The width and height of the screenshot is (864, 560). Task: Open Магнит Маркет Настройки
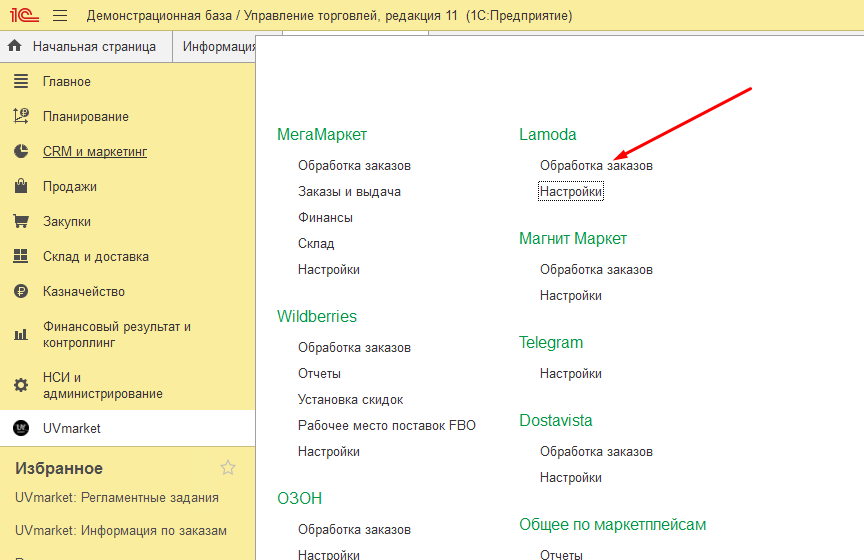(x=570, y=295)
